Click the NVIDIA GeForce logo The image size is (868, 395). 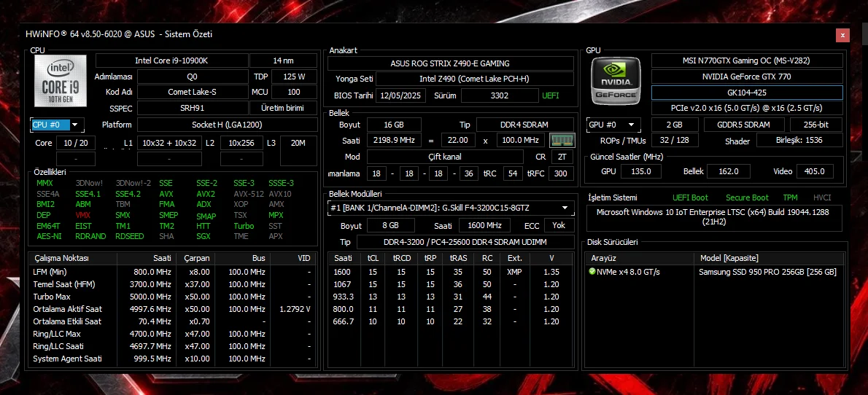[616, 81]
